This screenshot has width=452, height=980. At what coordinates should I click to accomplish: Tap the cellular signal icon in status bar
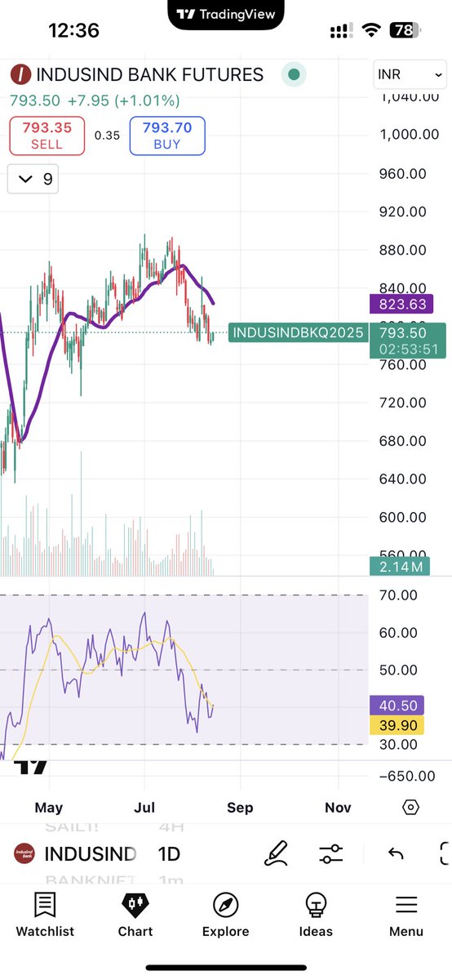(x=340, y=31)
